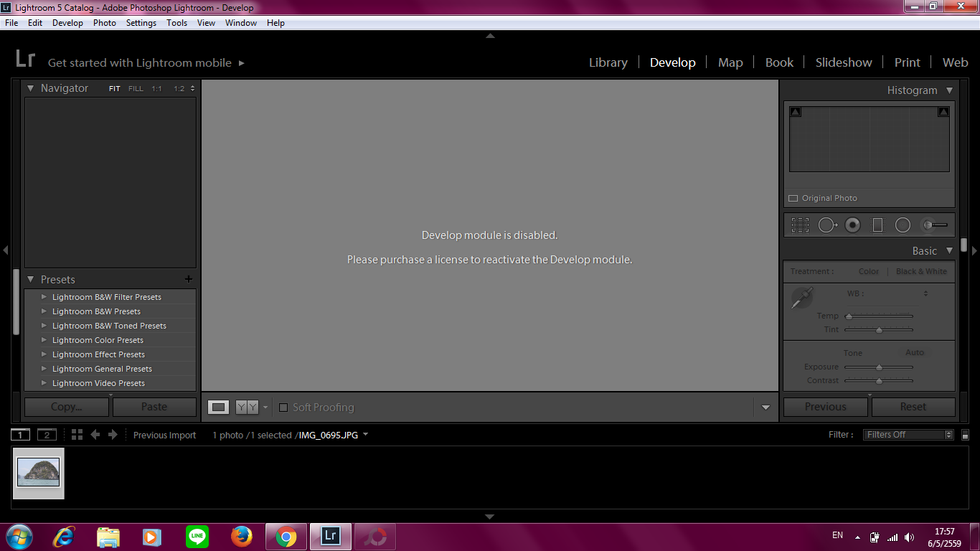The image size is (980, 551).
Task: Click the Temp slider
Action: pos(879,316)
